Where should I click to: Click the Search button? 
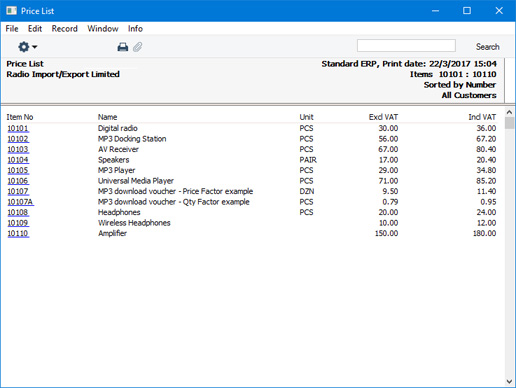tap(488, 47)
